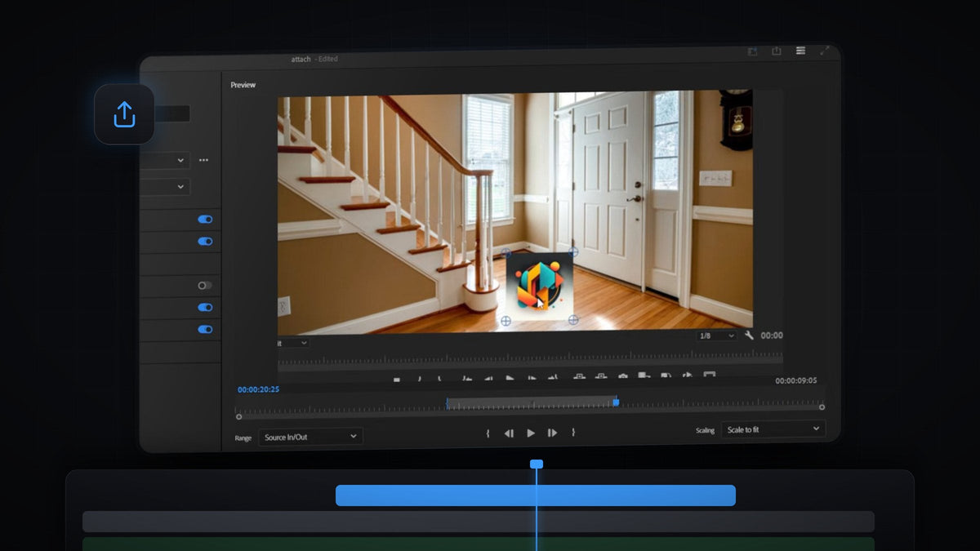Click the workspace panel icon in the title bar
Screen dimensions: 980x551
click(x=752, y=51)
